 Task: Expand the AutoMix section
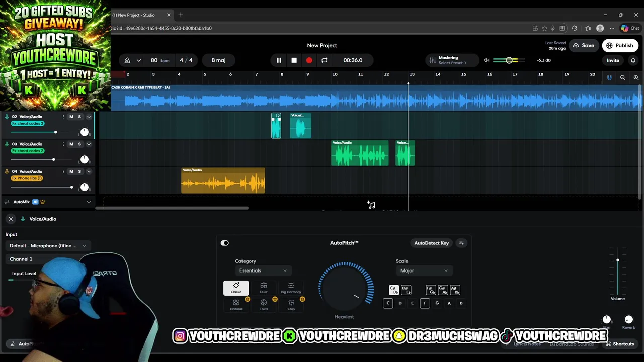(x=89, y=202)
